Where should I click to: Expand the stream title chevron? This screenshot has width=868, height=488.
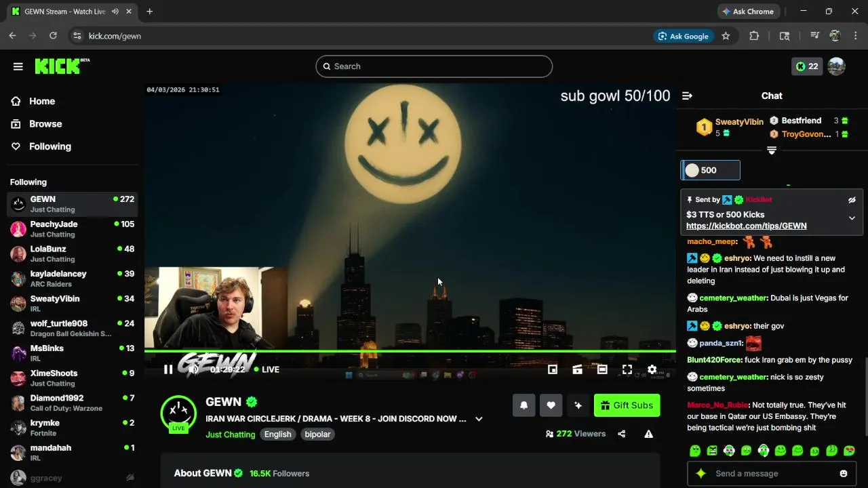point(479,419)
